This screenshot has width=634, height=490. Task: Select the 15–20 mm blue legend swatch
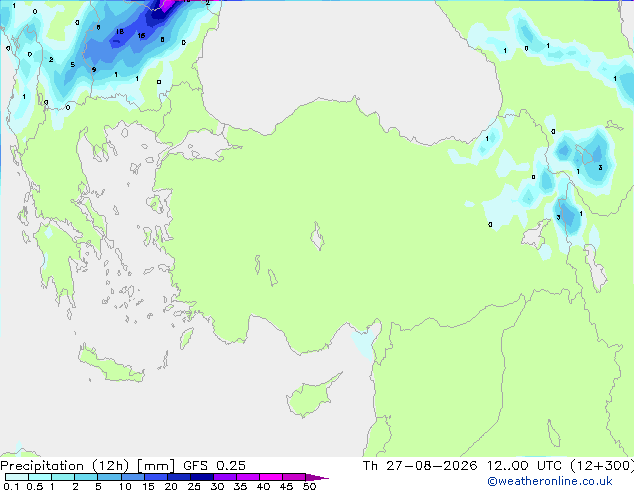click(155, 477)
